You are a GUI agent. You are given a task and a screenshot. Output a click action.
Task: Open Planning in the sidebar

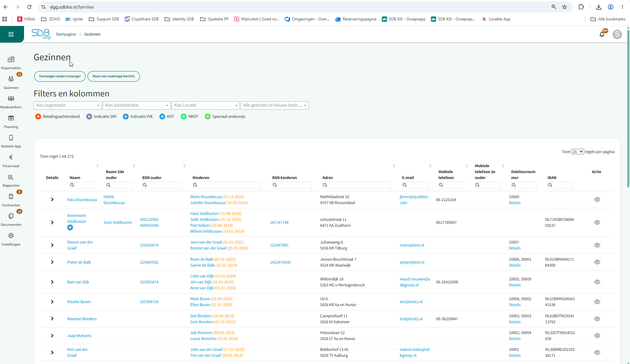[11, 122]
